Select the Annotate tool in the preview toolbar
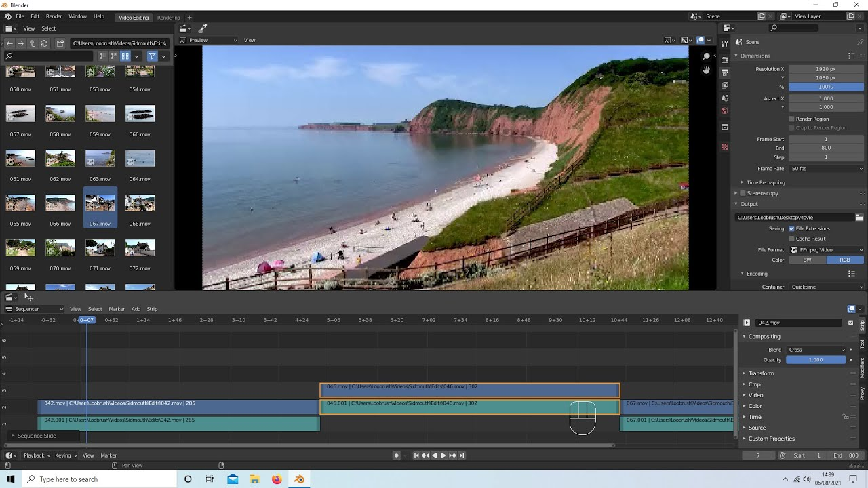 pos(201,28)
